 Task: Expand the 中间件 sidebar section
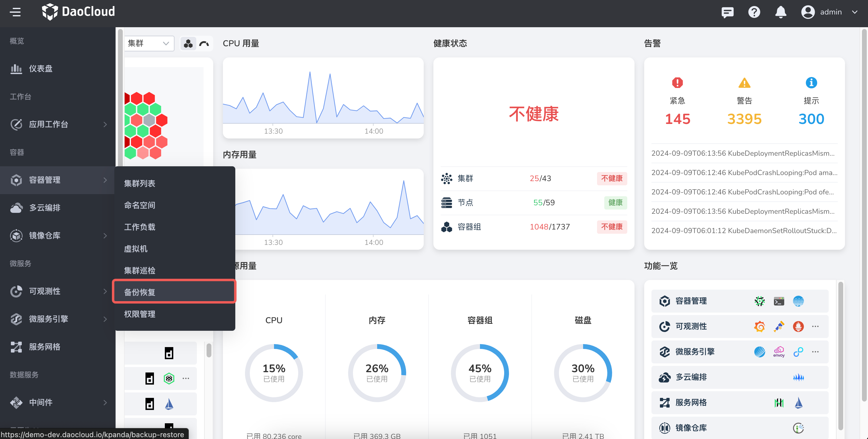[x=41, y=403]
